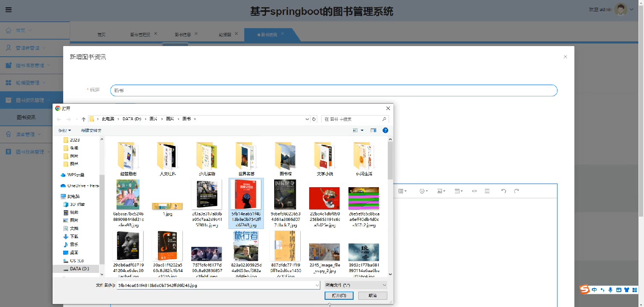Click the Sogou input microphone icon
644x307 pixels.
click(x=610, y=290)
